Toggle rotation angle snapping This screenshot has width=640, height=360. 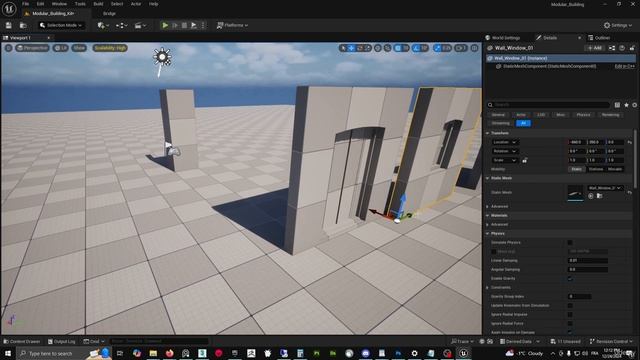416,48
